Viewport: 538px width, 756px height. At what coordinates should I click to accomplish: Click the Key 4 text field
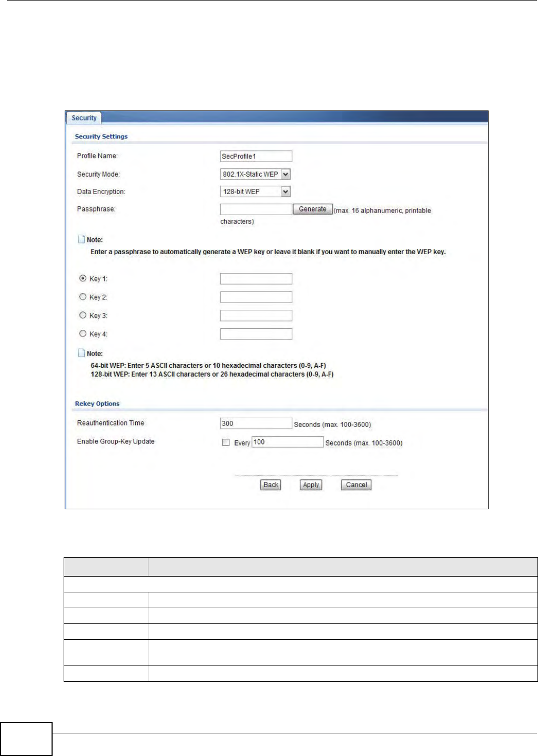click(x=256, y=334)
